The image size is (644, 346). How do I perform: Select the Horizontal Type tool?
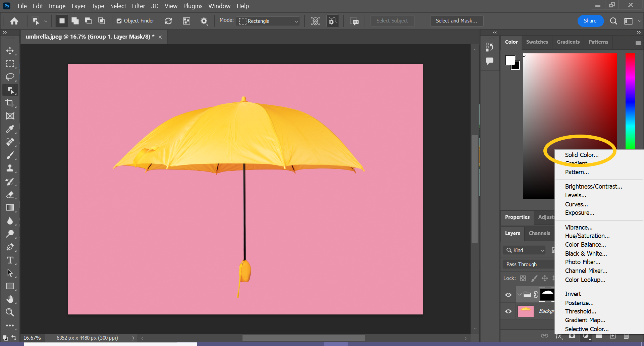10,260
